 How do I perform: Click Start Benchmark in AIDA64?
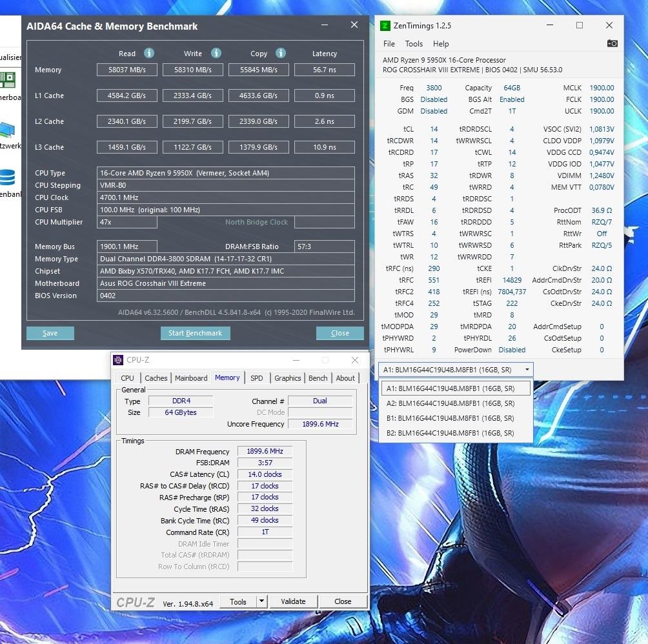coord(195,333)
